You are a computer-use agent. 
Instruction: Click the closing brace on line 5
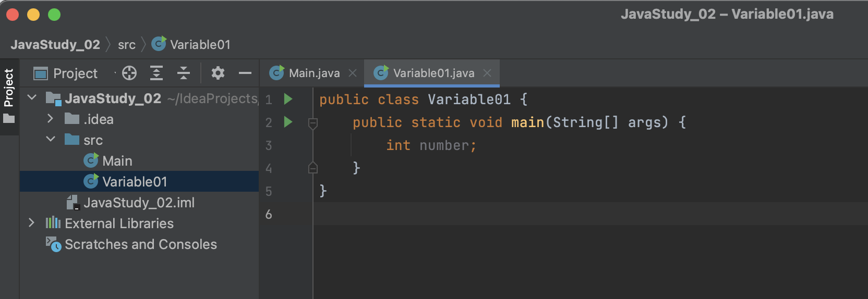point(323,191)
